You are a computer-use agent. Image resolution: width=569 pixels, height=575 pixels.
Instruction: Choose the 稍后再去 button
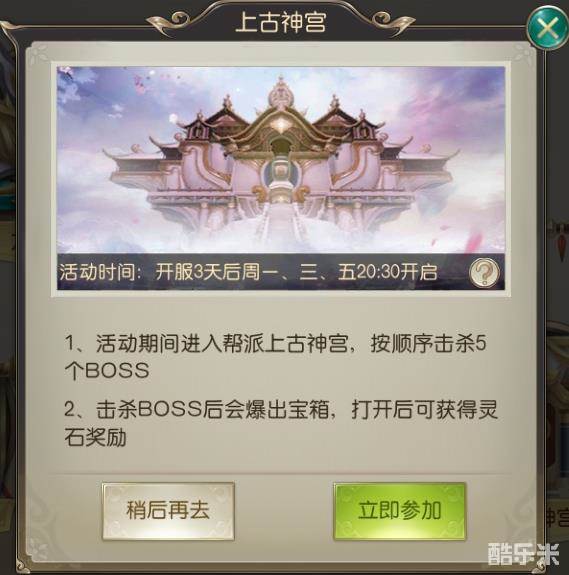(168, 510)
